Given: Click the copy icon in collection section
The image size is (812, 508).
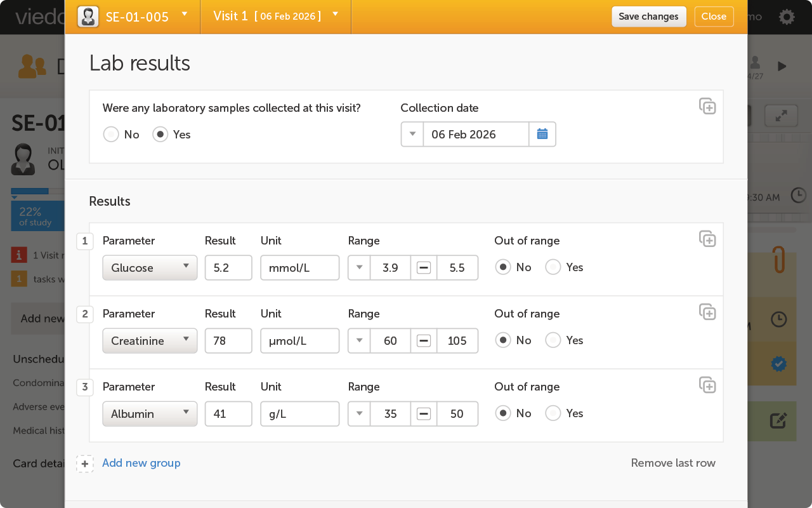Looking at the screenshot, I should 707,106.
